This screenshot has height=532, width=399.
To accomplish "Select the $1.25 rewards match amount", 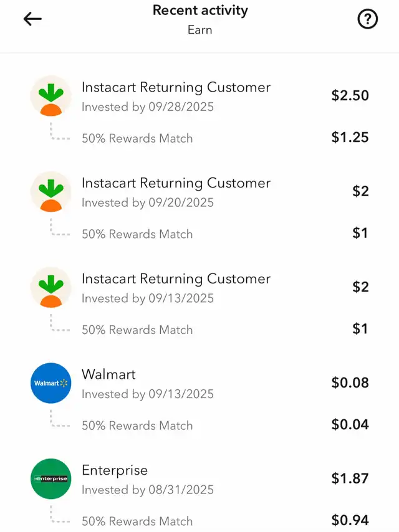I will tap(350, 137).
